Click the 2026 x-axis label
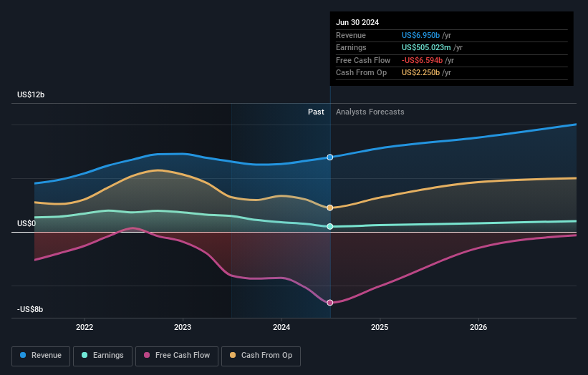 (478, 327)
